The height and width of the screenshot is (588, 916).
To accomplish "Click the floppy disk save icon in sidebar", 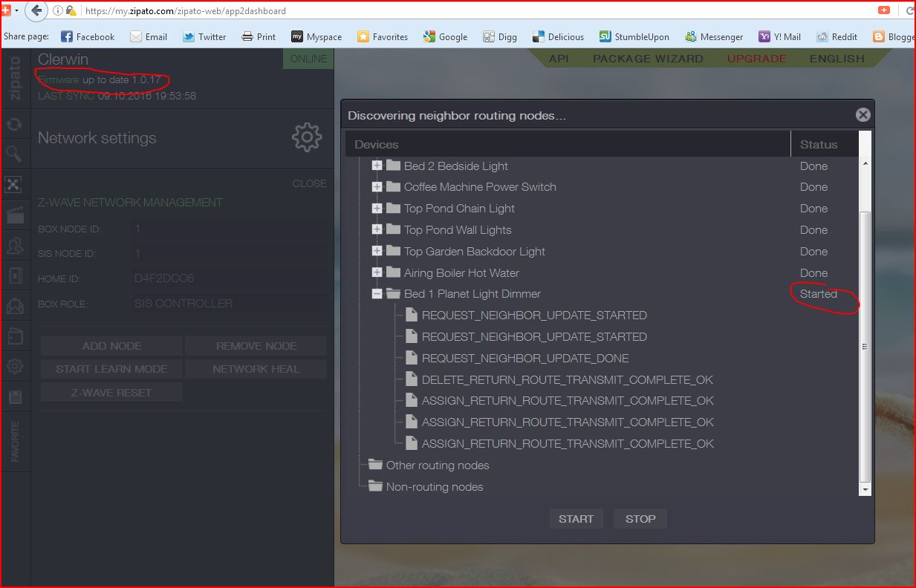I will [x=14, y=396].
